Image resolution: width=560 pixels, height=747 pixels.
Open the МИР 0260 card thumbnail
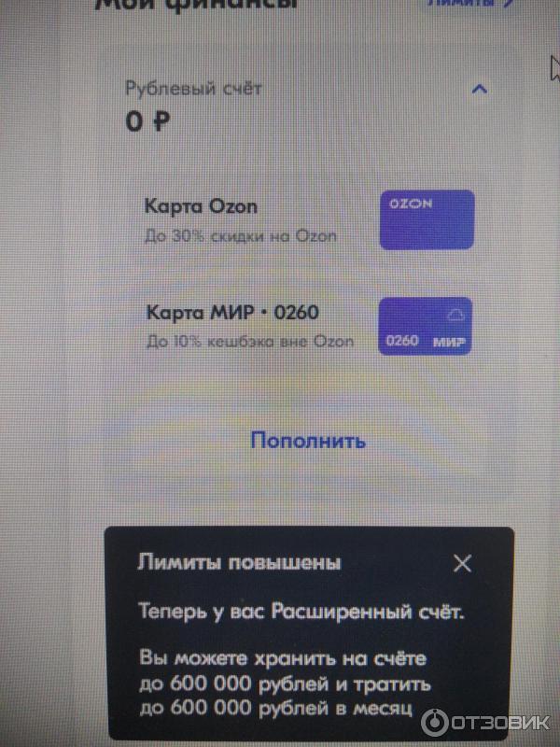tap(426, 326)
